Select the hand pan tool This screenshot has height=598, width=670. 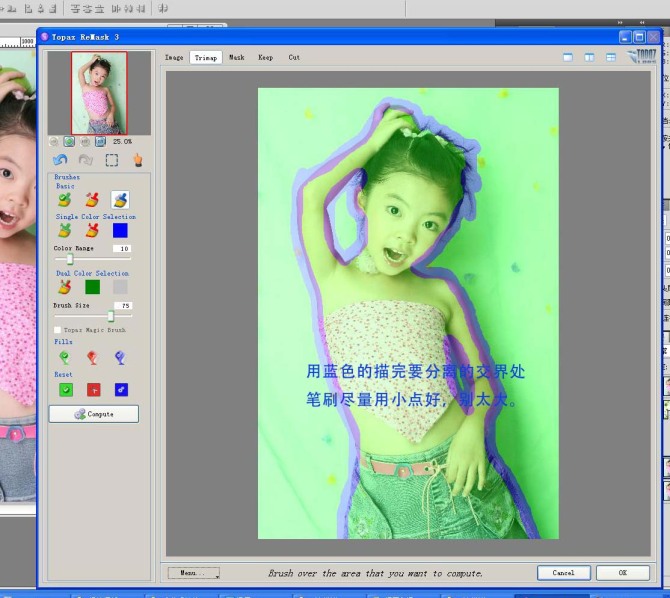(138, 160)
